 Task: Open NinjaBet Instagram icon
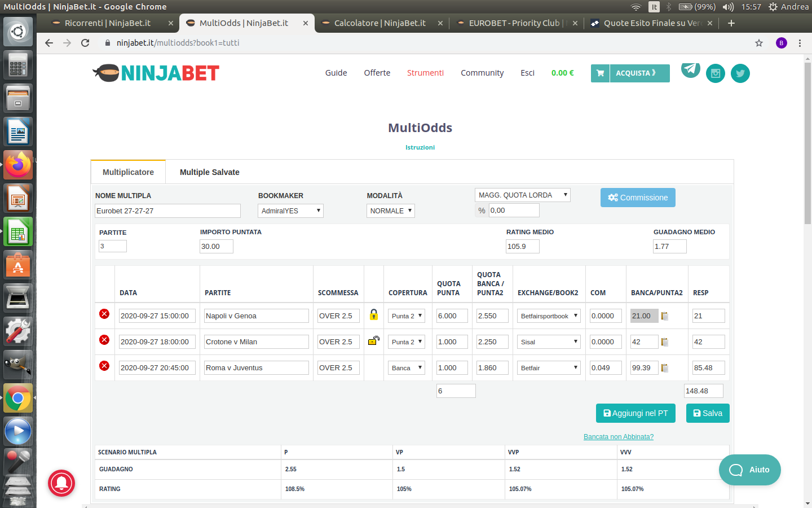click(716, 73)
